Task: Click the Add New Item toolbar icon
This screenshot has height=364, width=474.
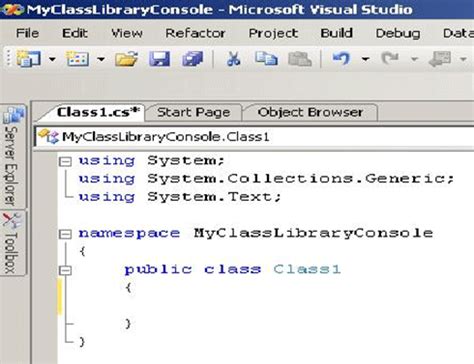Action: click(x=77, y=59)
